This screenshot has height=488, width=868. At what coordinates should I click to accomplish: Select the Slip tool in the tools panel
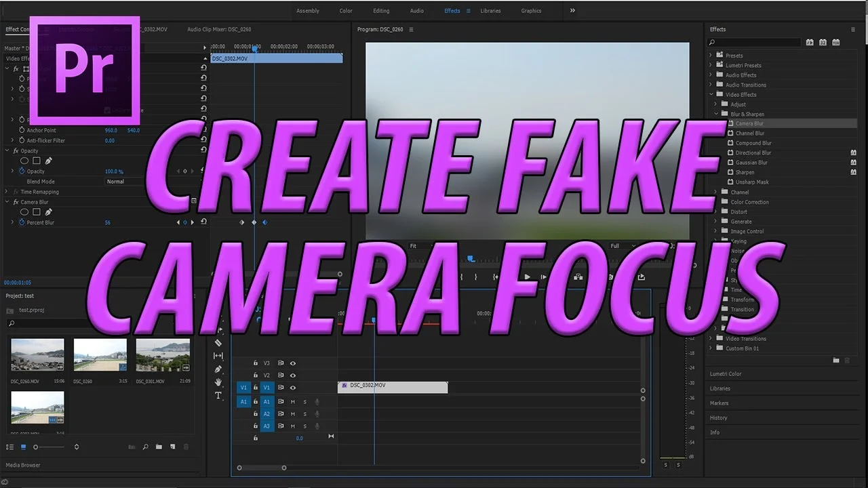218,356
